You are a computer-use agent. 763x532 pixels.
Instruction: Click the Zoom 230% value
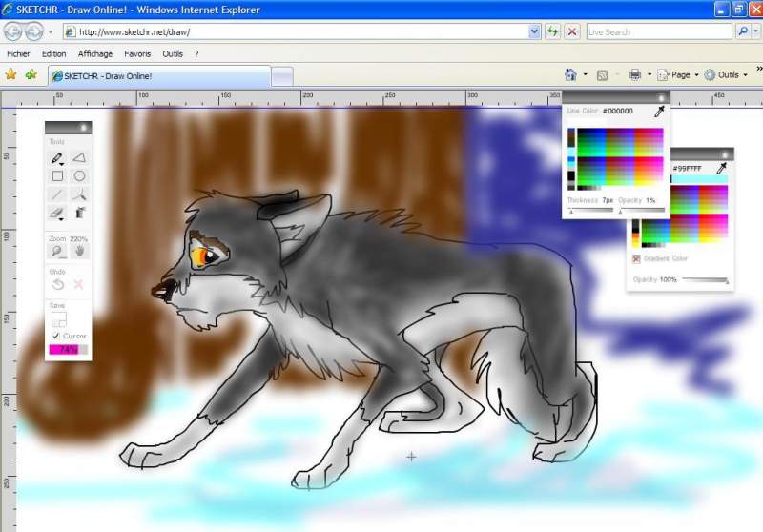(78, 238)
